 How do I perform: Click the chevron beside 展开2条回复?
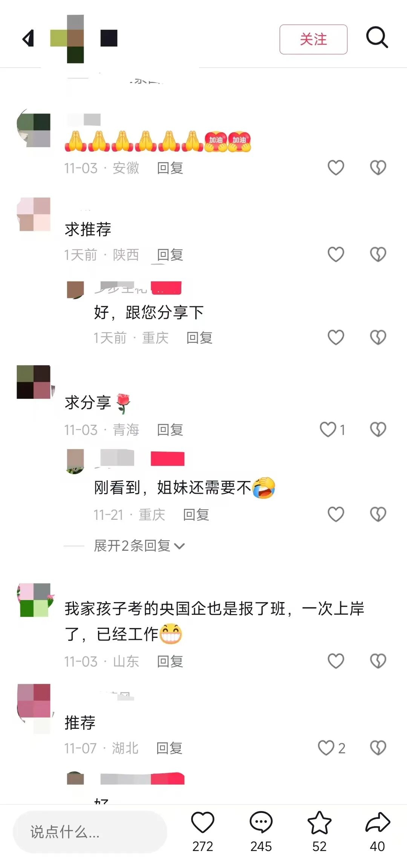180,546
